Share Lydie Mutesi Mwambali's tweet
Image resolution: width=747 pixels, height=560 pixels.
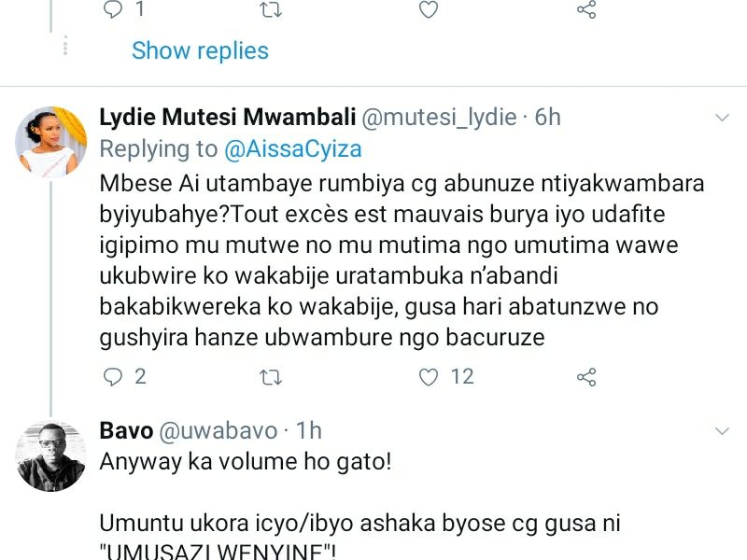586,377
